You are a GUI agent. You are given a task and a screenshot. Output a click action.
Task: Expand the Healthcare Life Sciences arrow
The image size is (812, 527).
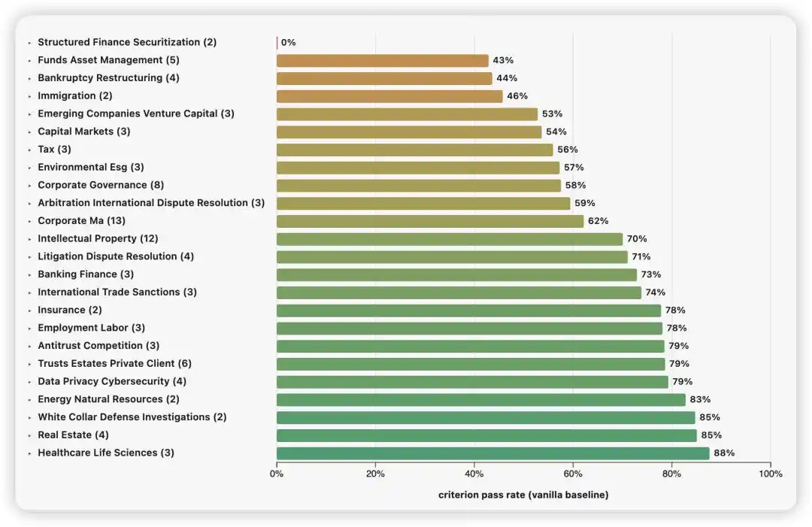tap(29, 453)
